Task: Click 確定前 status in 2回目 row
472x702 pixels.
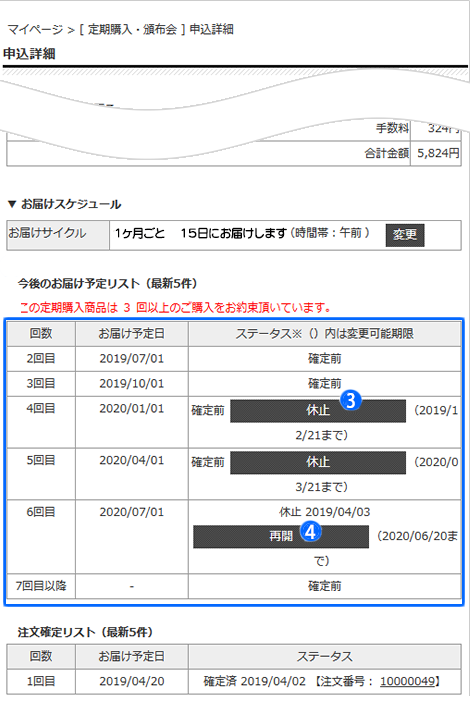Action: pyautogui.click(x=325, y=359)
